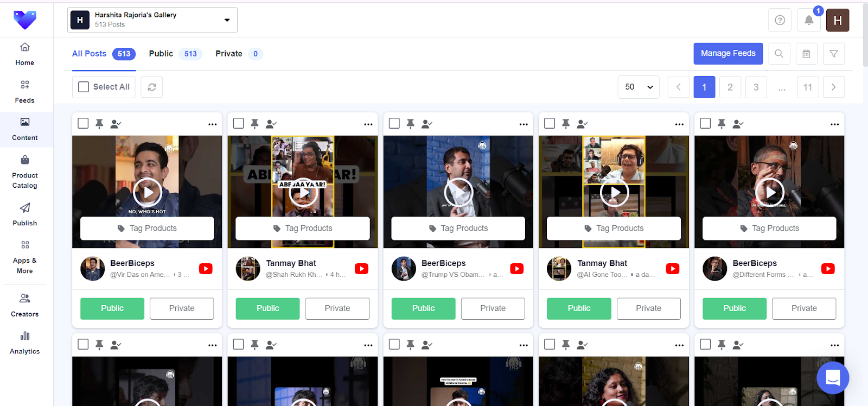Go to next page arrow
The width and height of the screenshot is (868, 406).
[834, 87]
